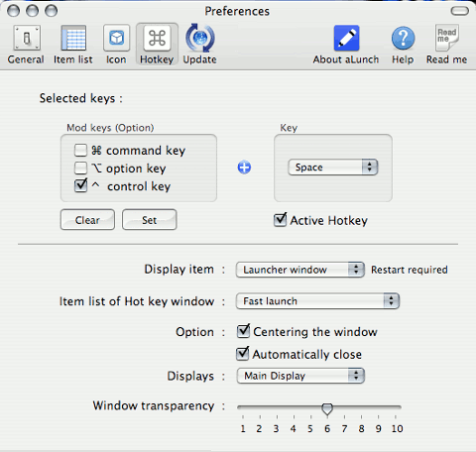This screenshot has height=452, width=476.
Task: Click the 'Selected keys :' label
Action: pyautogui.click(x=81, y=98)
